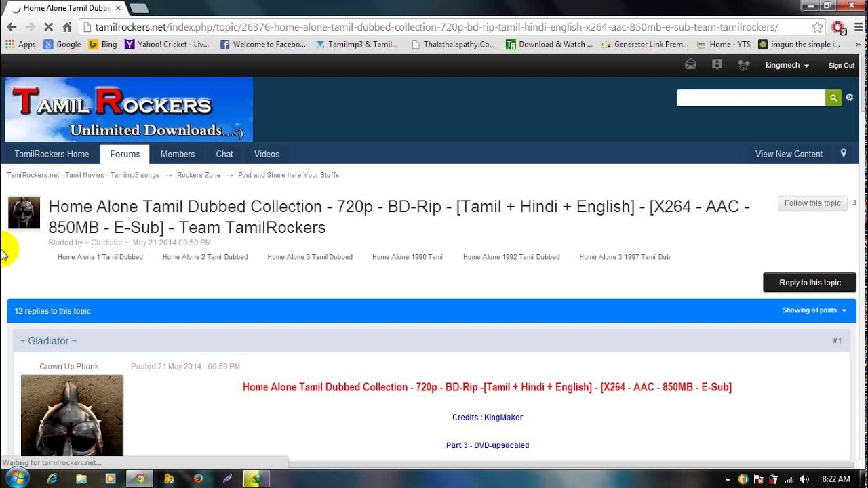Open the forum messages envelope icon

click(x=690, y=65)
